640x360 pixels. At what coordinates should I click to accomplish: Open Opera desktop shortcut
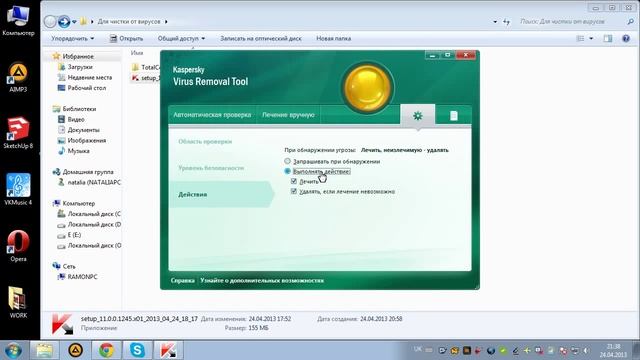pos(18,245)
